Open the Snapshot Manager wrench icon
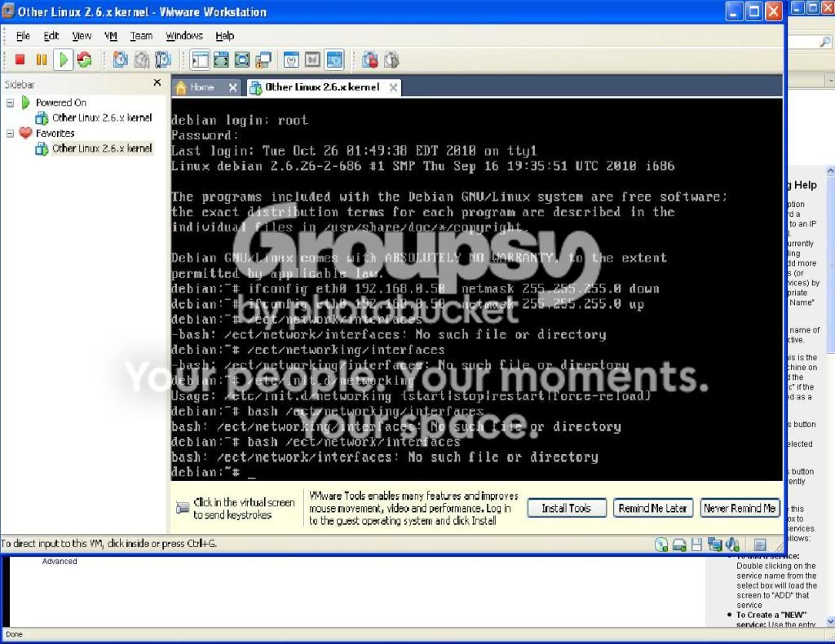 coord(163,60)
